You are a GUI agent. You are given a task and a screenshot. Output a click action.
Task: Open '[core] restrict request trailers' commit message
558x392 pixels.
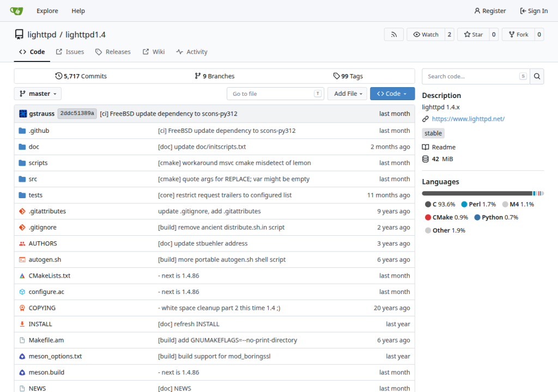tap(225, 195)
